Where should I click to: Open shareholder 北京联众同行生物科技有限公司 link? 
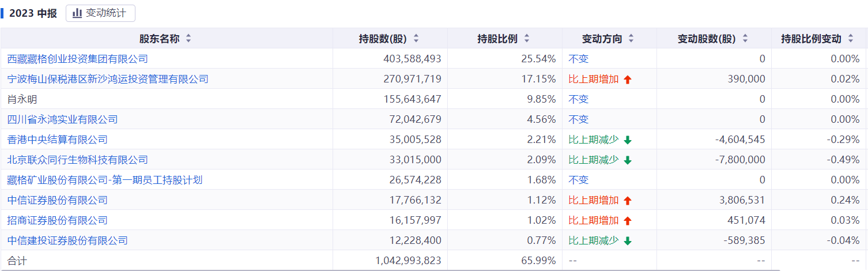pyautogui.click(x=78, y=160)
